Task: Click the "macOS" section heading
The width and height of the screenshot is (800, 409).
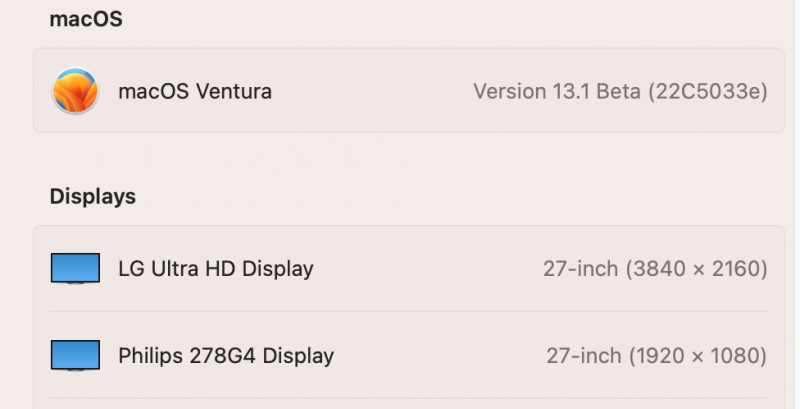Action: pyautogui.click(x=86, y=18)
